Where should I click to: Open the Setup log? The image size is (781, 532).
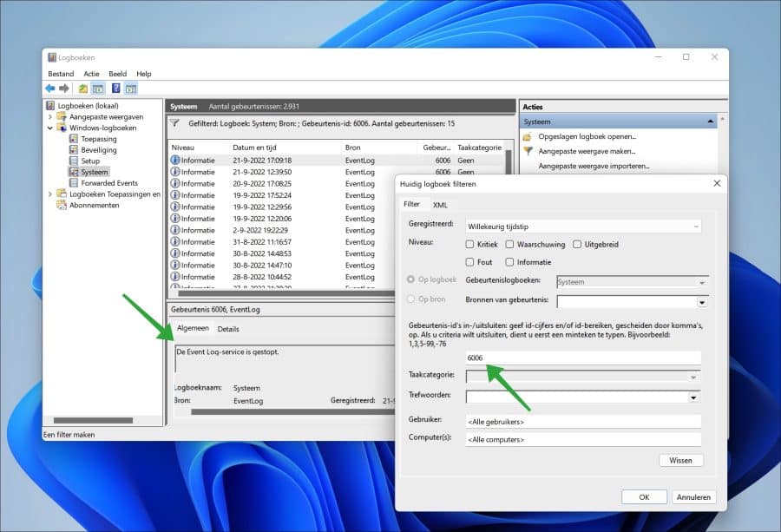coord(90,161)
